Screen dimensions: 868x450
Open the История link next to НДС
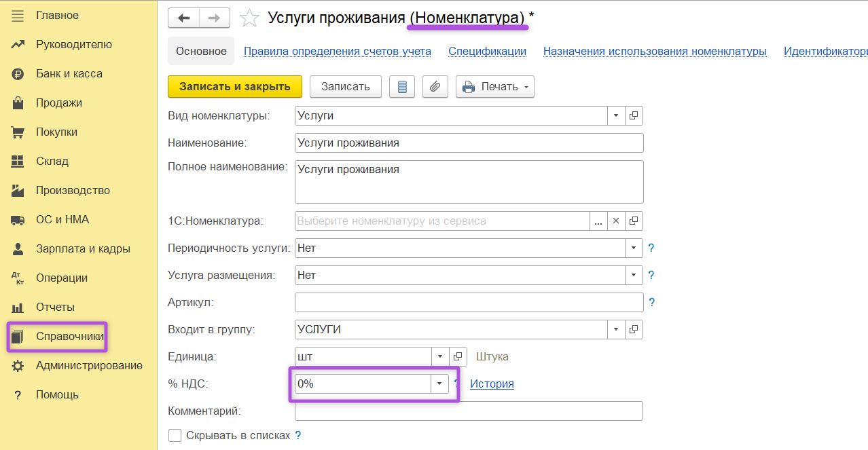[x=491, y=383]
